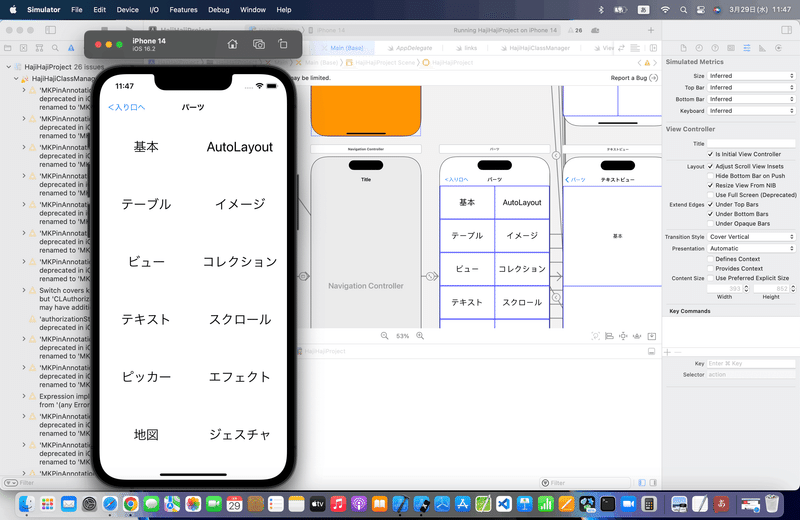Select the Navigation Controller scene on canvas
The height and width of the screenshot is (520, 800).
coord(366,242)
